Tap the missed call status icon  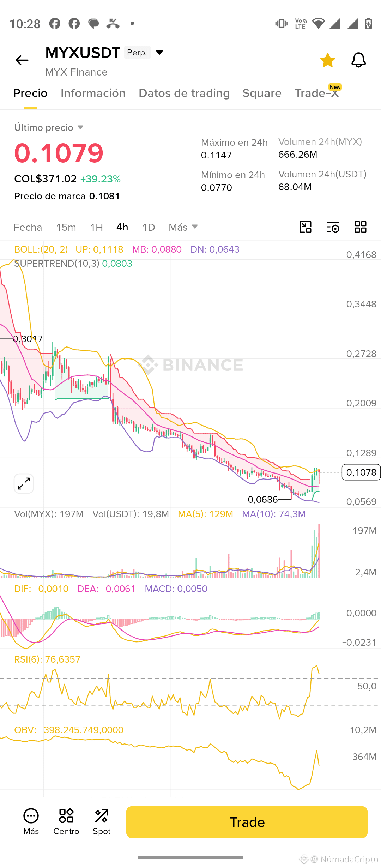tap(113, 24)
